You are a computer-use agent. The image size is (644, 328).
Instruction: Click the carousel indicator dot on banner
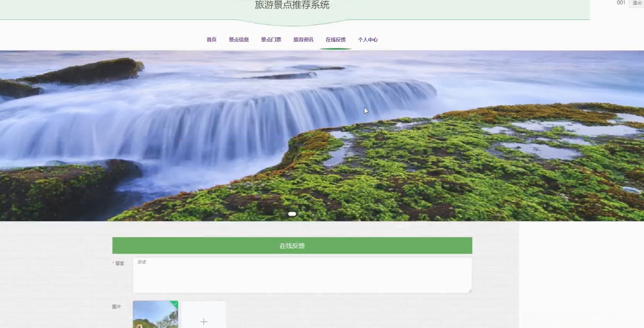[x=292, y=214]
